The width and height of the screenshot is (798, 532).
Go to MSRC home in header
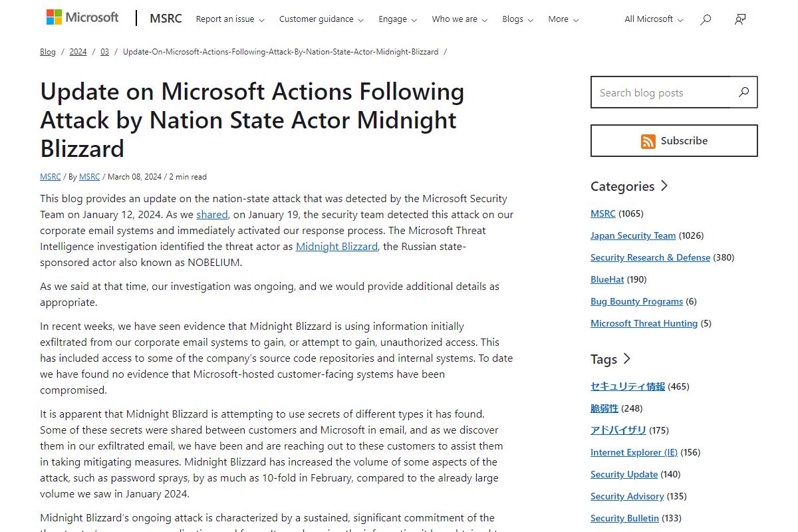click(x=166, y=19)
